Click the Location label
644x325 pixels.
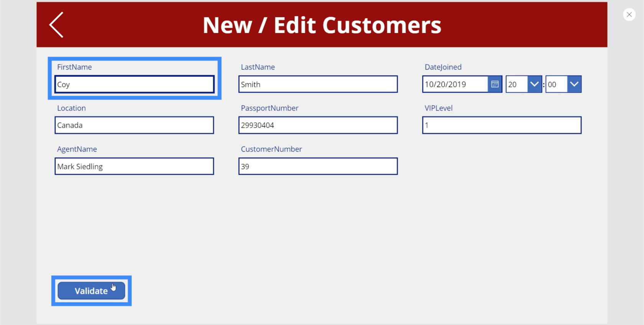pos(71,108)
